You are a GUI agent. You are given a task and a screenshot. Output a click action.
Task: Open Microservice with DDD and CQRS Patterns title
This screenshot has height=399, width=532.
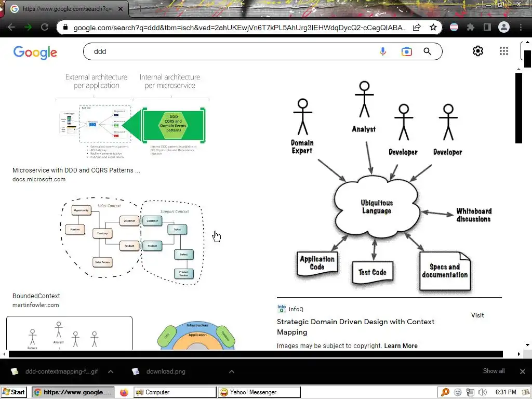76,170
